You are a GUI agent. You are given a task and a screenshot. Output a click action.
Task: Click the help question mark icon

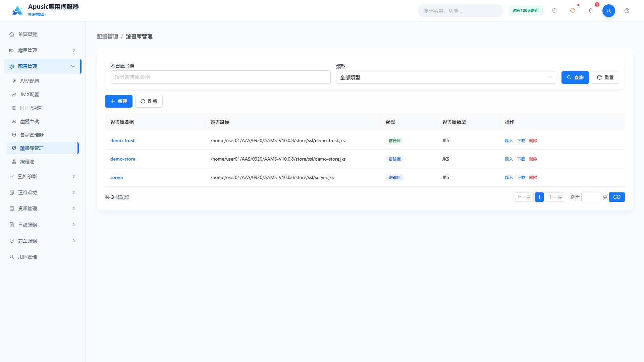pyautogui.click(x=627, y=11)
